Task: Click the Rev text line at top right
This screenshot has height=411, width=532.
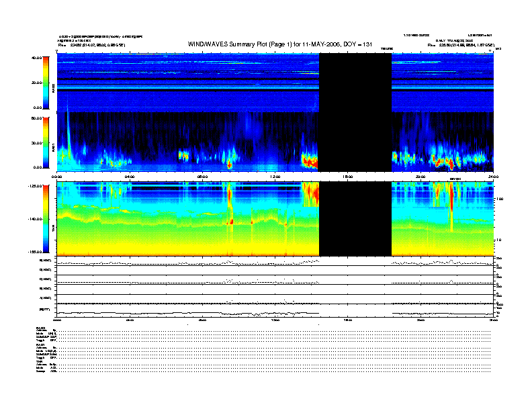Action: [x=461, y=45]
